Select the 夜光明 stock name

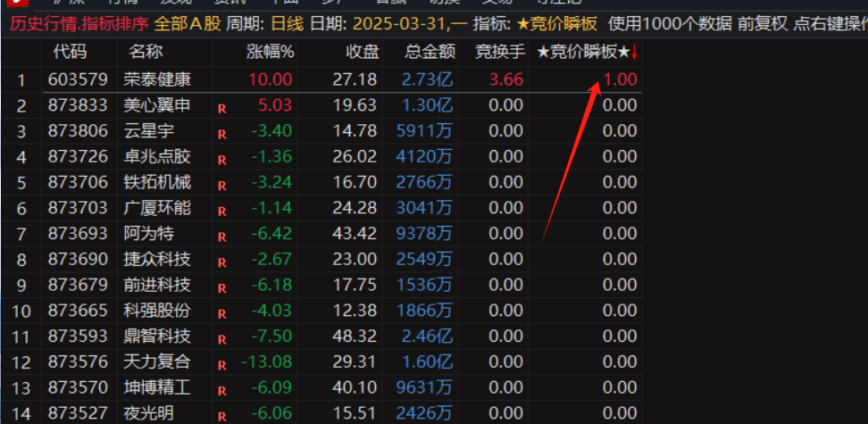coord(149,413)
